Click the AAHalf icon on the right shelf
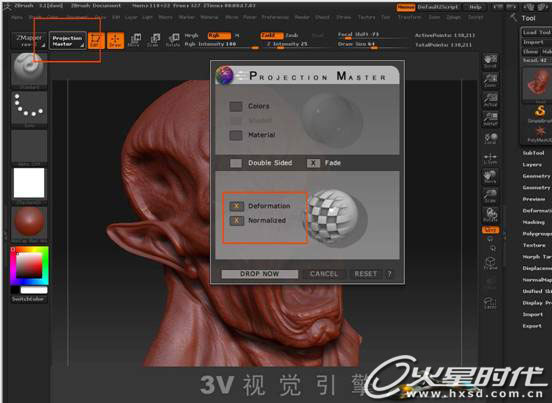This screenshot has height=403, width=552. click(x=490, y=119)
